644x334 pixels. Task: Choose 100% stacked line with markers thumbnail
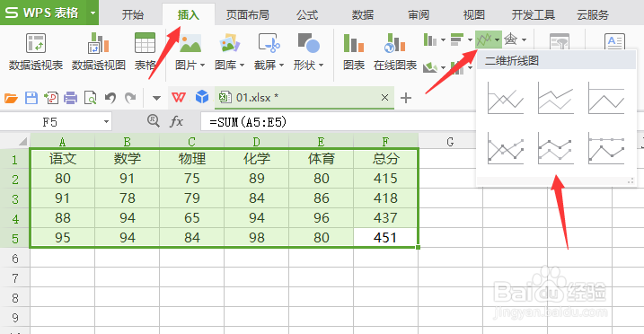point(605,148)
